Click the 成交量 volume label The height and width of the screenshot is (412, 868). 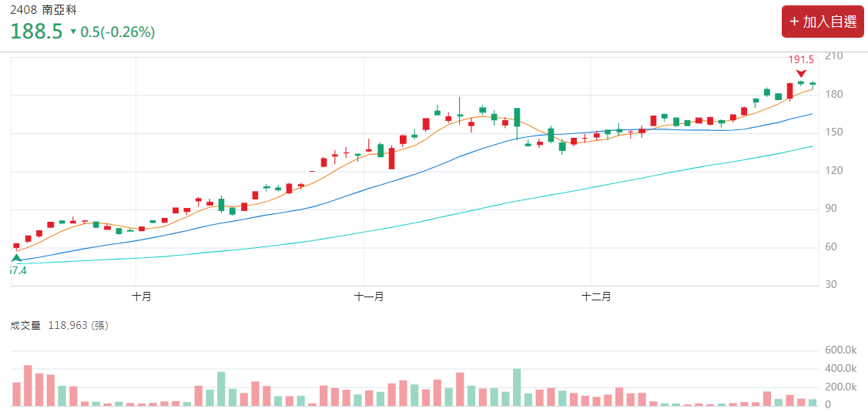tap(26, 325)
